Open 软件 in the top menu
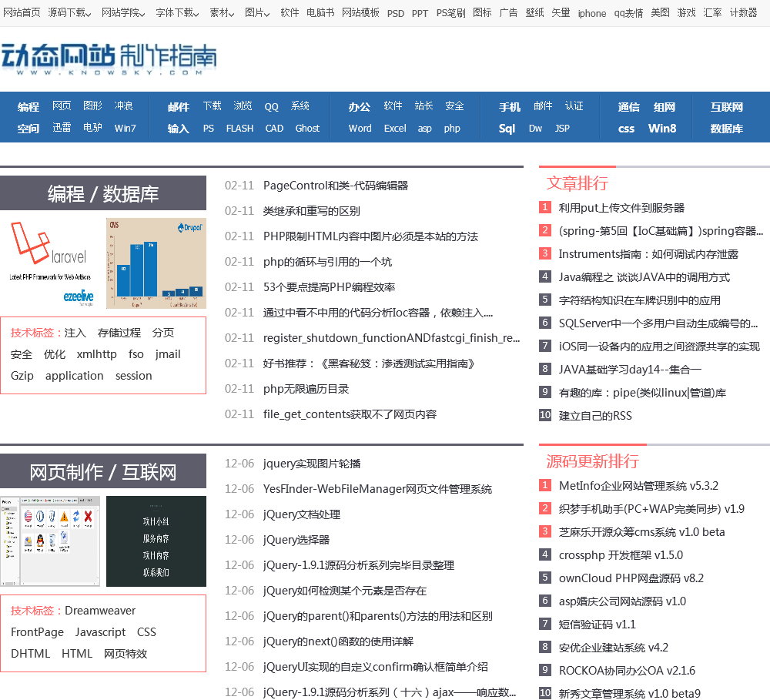The height and width of the screenshot is (700, 770). click(290, 13)
